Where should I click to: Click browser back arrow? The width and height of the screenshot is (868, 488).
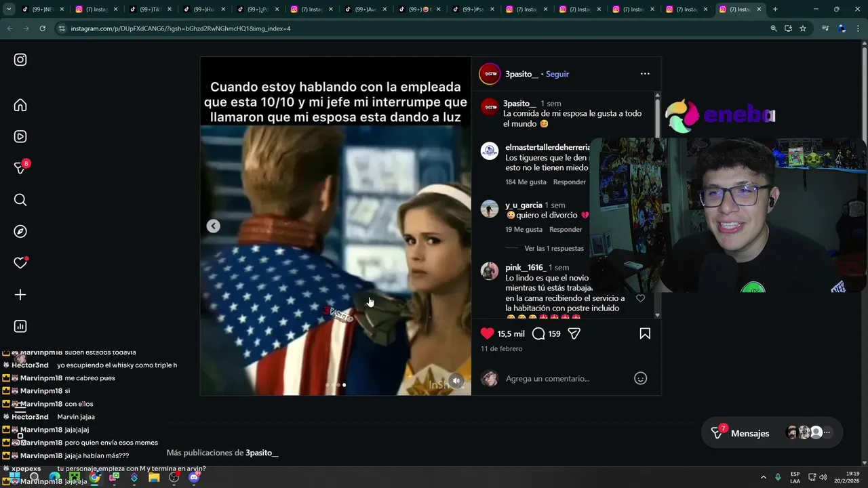9,28
